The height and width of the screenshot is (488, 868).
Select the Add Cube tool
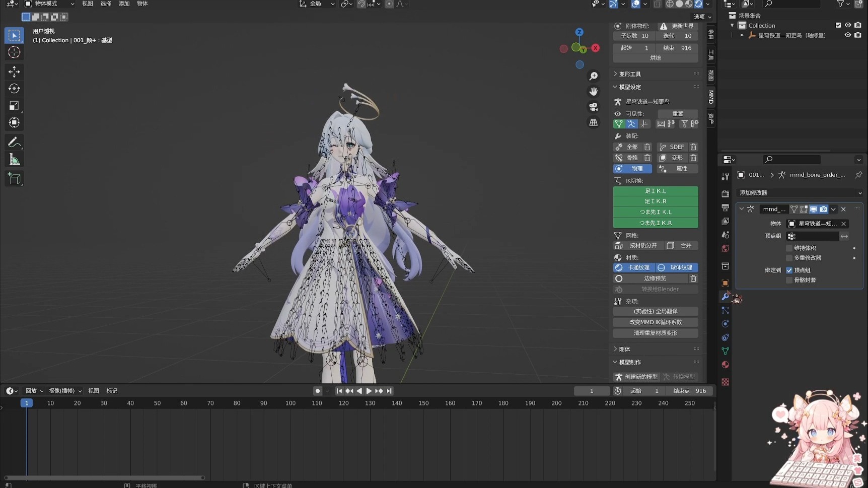coord(14,179)
